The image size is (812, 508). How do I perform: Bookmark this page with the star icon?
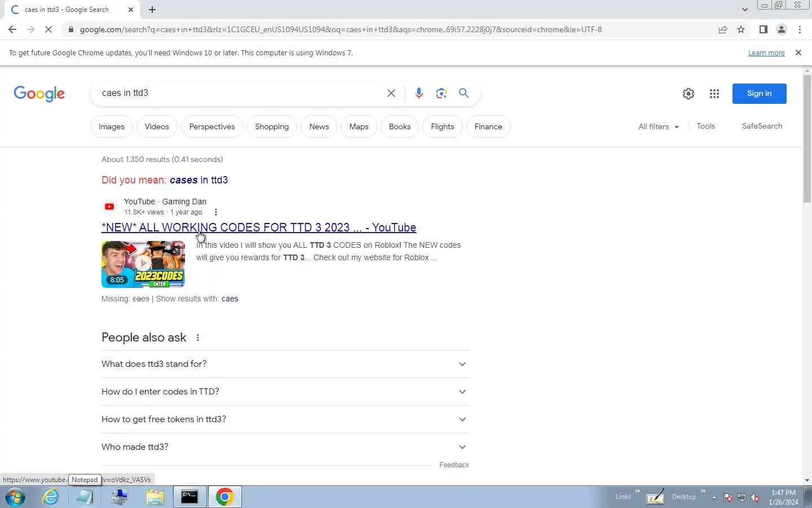(741, 29)
